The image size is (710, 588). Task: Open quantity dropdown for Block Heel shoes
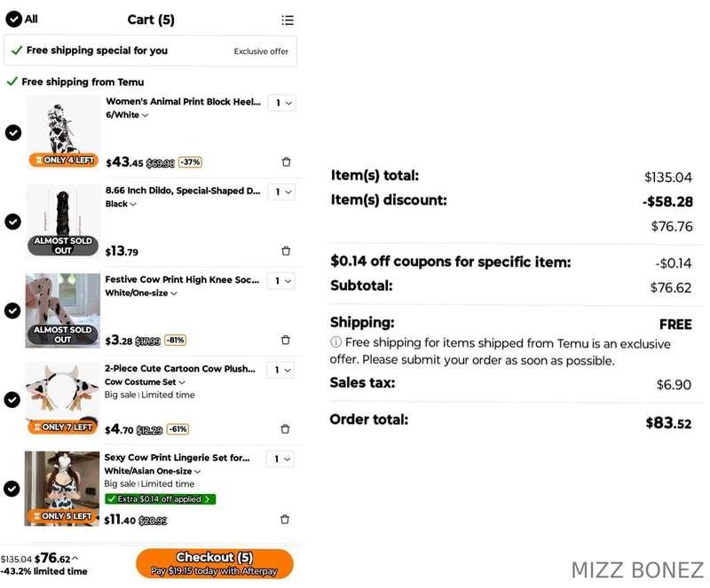[281, 103]
